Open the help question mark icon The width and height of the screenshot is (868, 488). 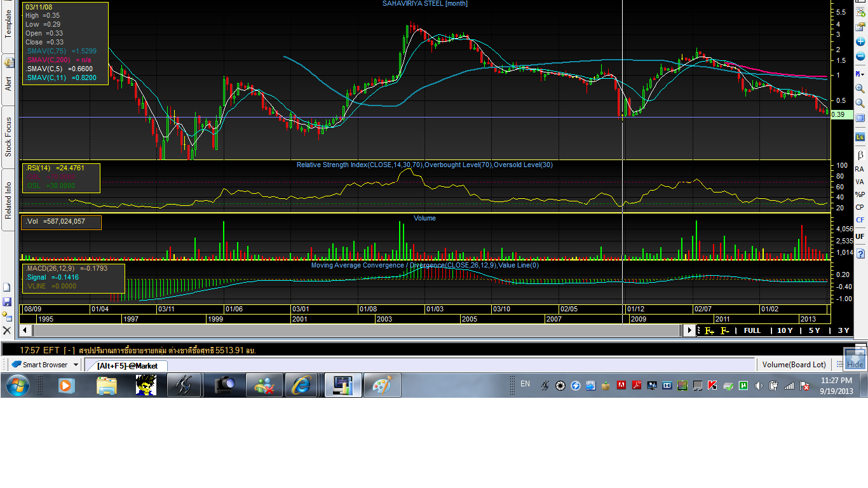(x=860, y=254)
